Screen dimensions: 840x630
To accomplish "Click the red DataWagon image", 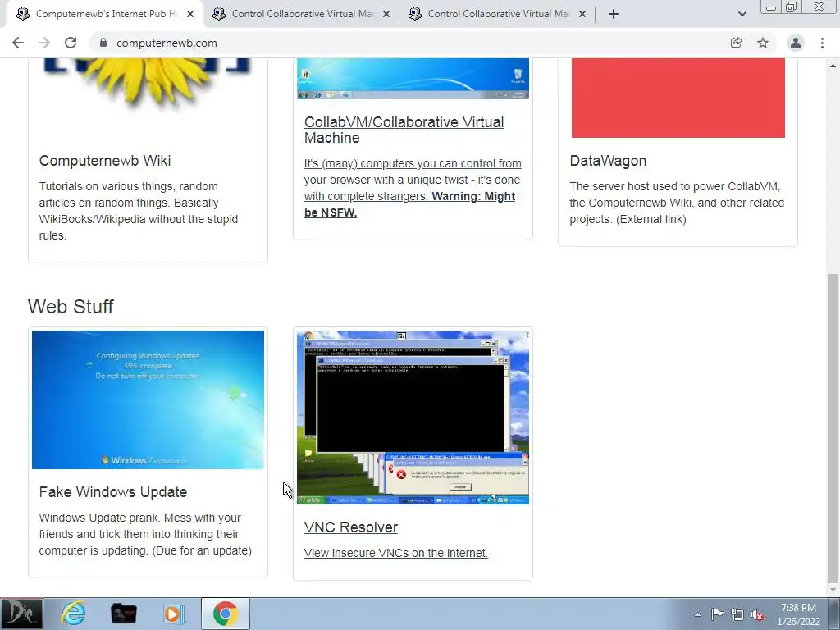I will 678,98.
